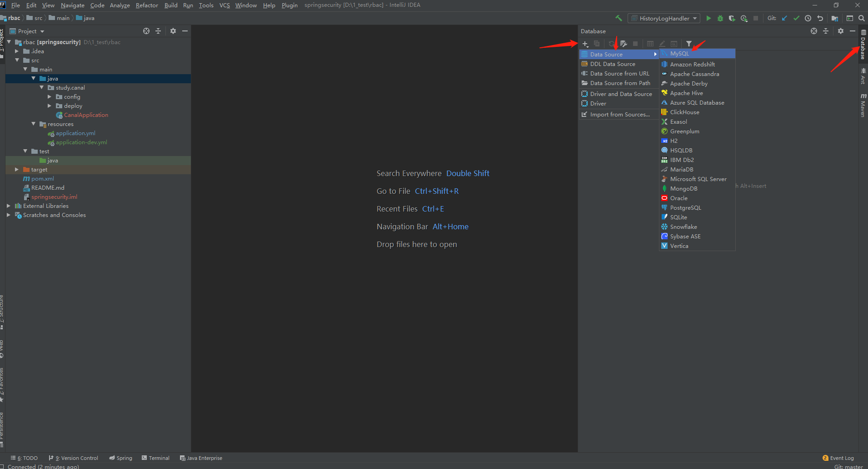Select README.md in project tree
The height and width of the screenshot is (469, 868).
point(48,188)
